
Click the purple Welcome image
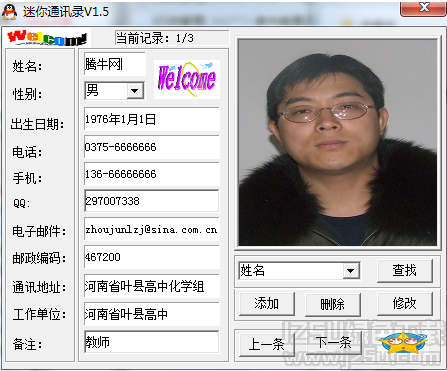click(187, 79)
